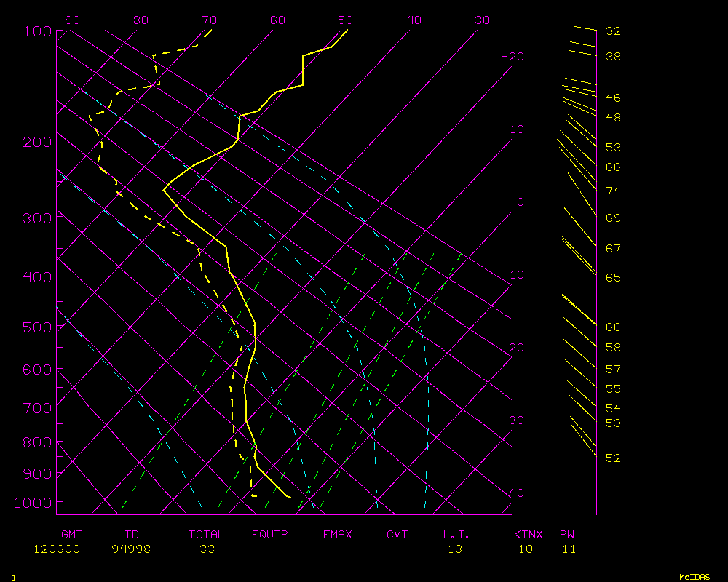Select the GMT header label
Screen dimensions: 728x582
tap(72, 535)
